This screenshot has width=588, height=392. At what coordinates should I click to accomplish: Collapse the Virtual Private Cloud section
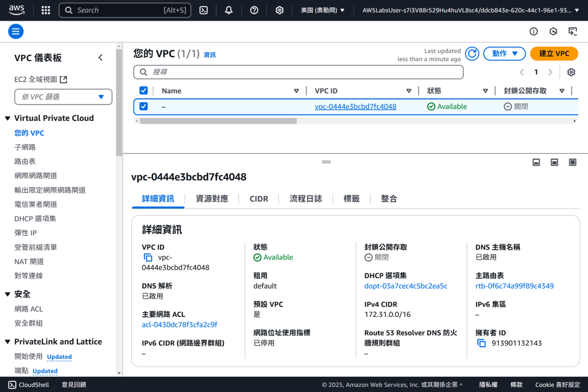point(8,118)
